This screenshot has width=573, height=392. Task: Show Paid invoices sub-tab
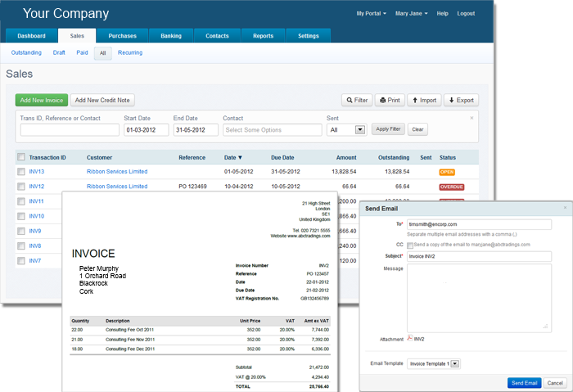click(82, 52)
